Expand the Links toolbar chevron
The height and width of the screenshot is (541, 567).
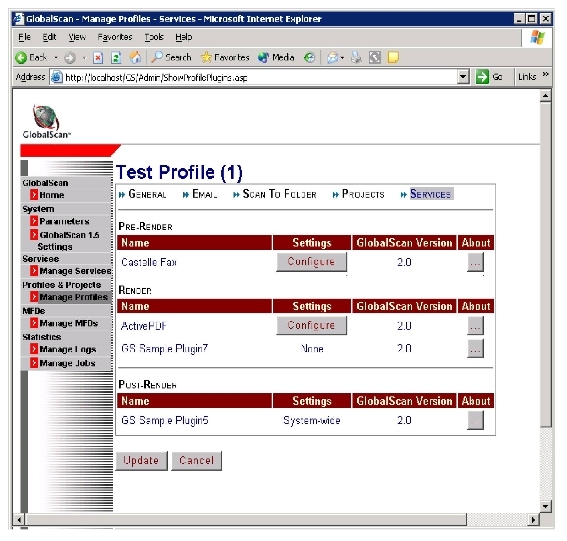pos(545,74)
